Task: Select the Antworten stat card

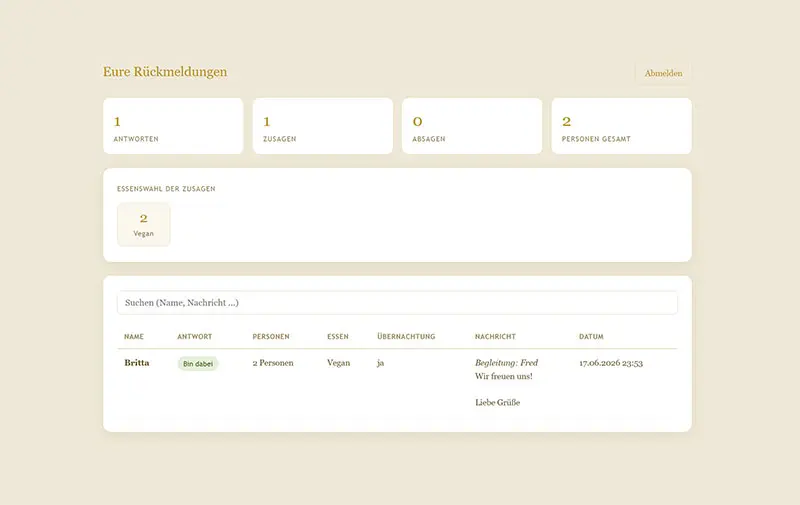Action: coord(173,126)
